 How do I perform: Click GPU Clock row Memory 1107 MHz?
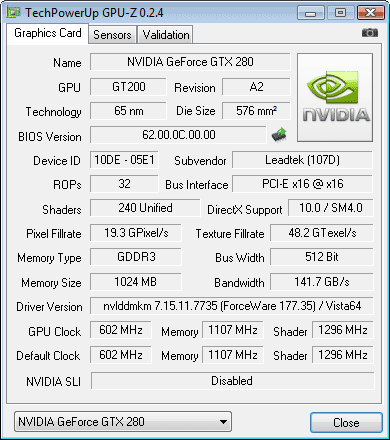[233, 330]
